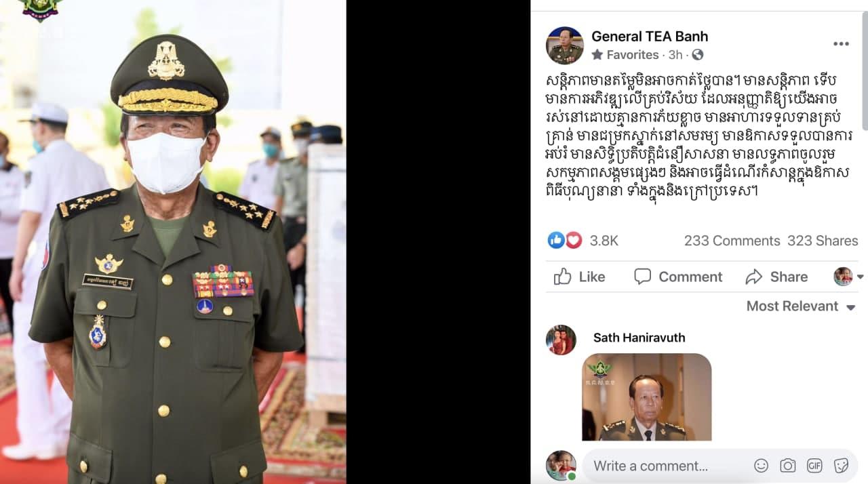Click the Comment button
Image resolution: width=868 pixels, height=484 pixels.
pos(678,277)
